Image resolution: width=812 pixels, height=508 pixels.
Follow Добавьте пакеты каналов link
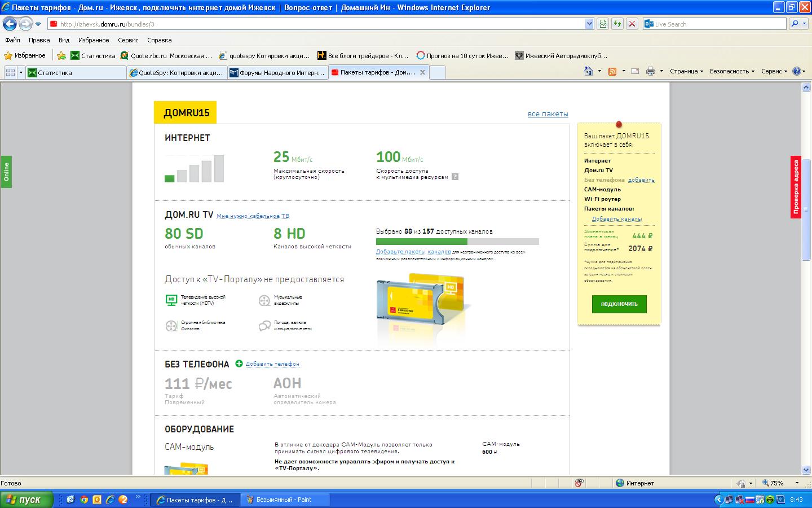(413, 252)
